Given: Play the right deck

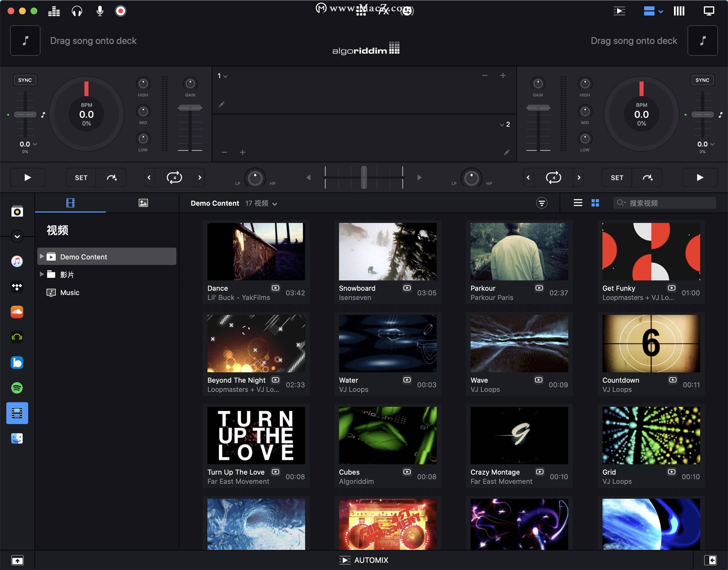Looking at the screenshot, I should tap(700, 178).
